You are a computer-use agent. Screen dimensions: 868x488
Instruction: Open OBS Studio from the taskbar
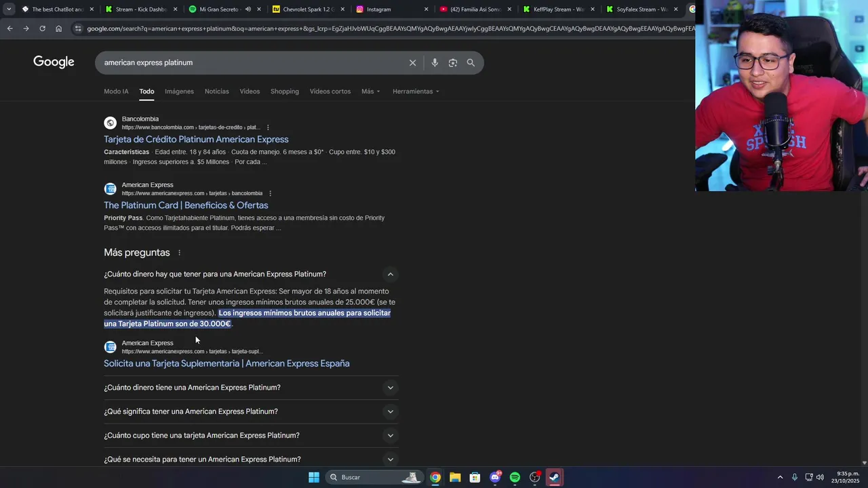pos(535,477)
